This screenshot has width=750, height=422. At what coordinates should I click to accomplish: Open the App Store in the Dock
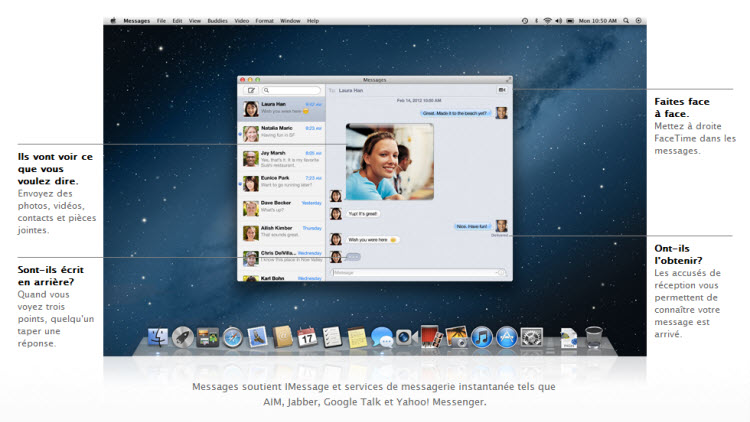[x=507, y=337]
